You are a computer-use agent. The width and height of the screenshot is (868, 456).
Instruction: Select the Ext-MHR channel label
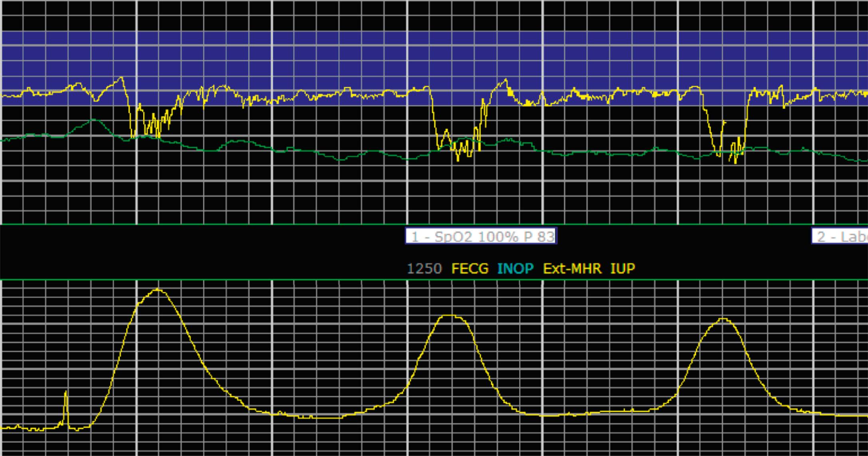tap(572, 269)
